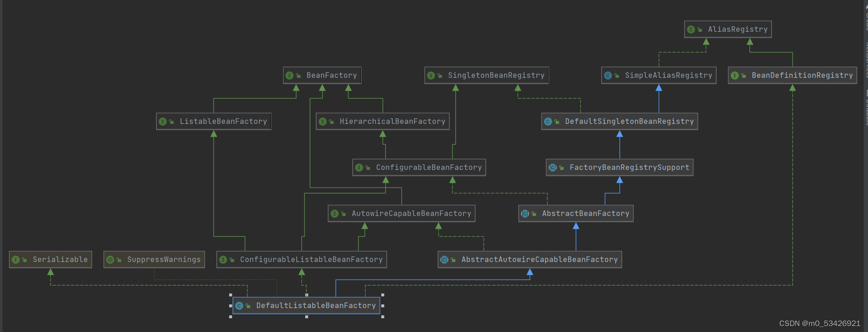868x332 pixels.
Task: Select the ConfigurableListableBeanFactory node label
Action: tap(311, 260)
